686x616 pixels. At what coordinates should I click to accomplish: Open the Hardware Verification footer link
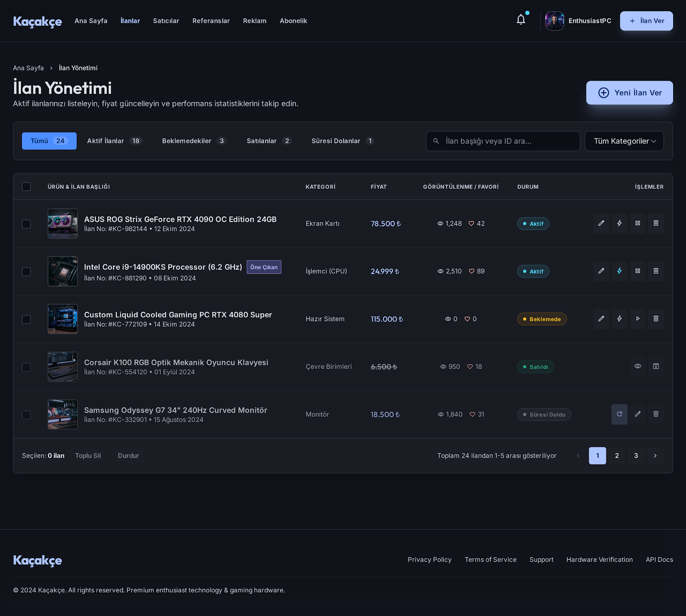click(599, 559)
